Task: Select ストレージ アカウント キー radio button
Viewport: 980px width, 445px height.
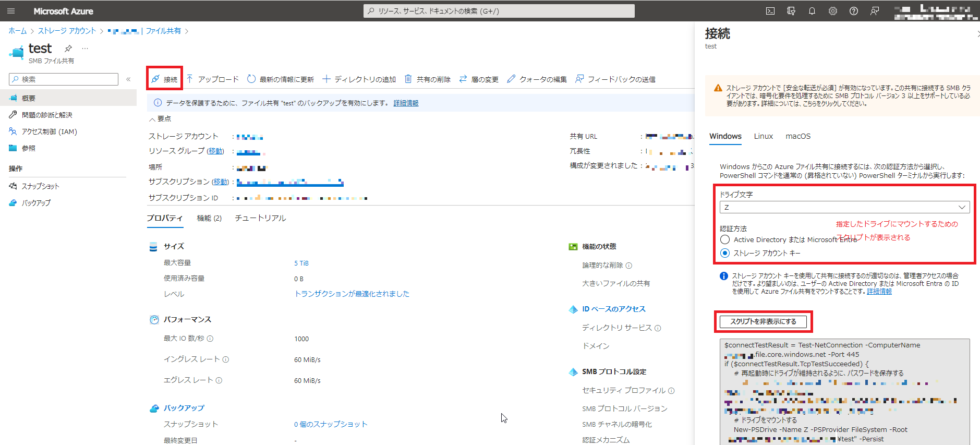Action: (x=725, y=253)
